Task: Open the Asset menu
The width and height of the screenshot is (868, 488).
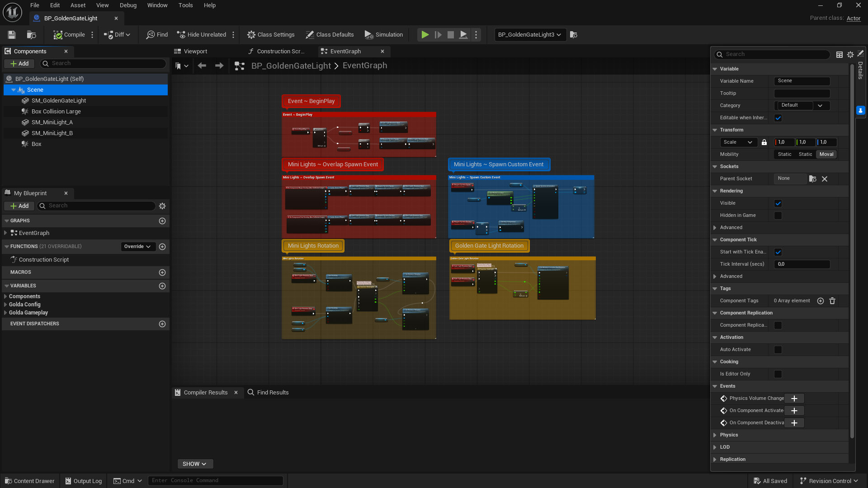Action: [78, 5]
